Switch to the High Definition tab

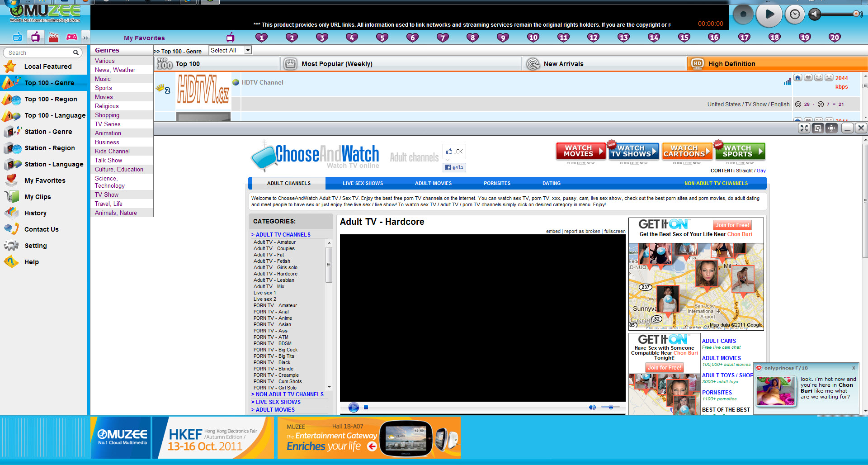coord(777,64)
